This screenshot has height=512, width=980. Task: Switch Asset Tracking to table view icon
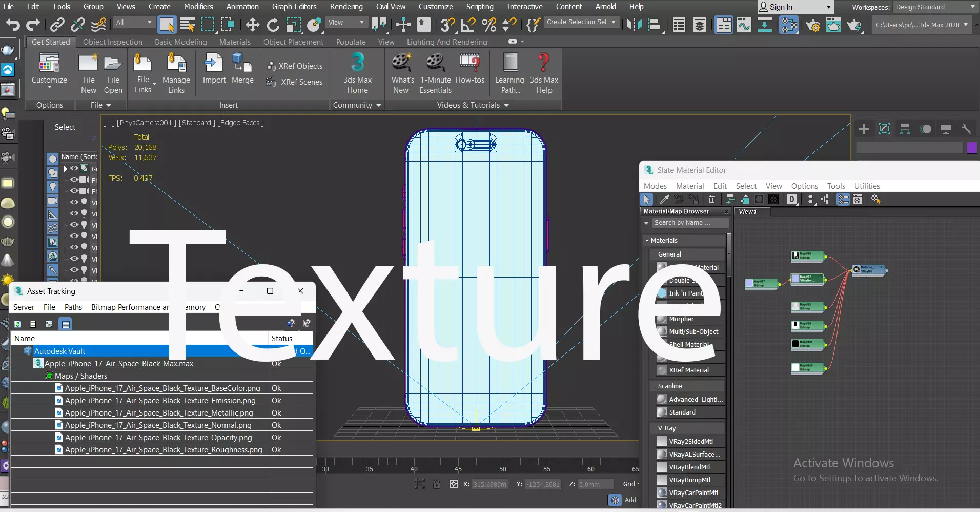click(x=66, y=324)
